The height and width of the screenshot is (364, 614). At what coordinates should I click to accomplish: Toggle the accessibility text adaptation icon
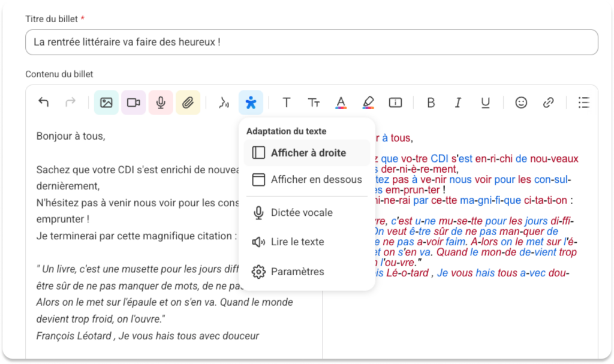pyautogui.click(x=251, y=103)
